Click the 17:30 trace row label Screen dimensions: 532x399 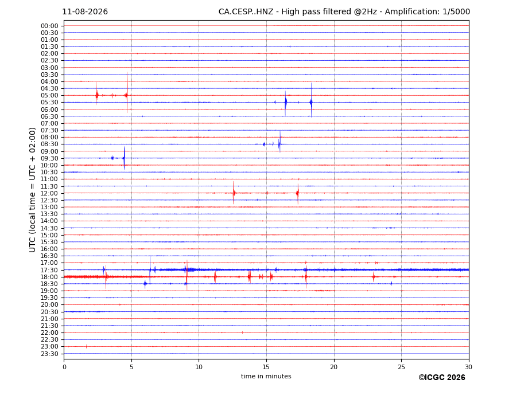(x=49, y=270)
